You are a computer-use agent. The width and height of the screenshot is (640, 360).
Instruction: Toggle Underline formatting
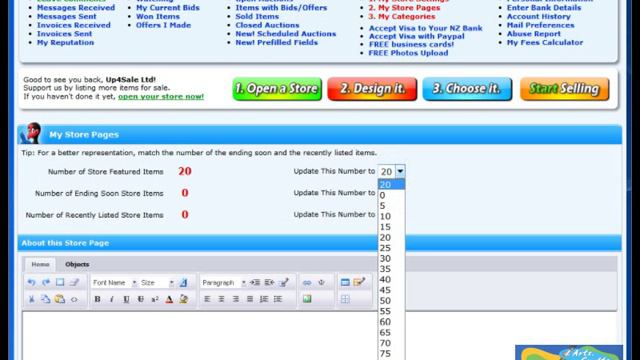coord(126,299)
